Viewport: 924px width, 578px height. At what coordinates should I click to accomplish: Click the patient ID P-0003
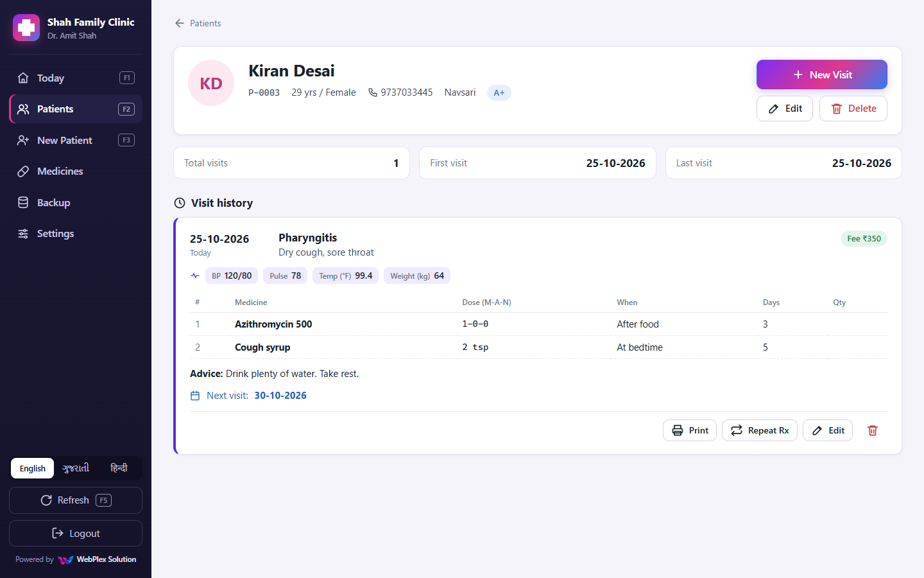click(x=264, y=92)
